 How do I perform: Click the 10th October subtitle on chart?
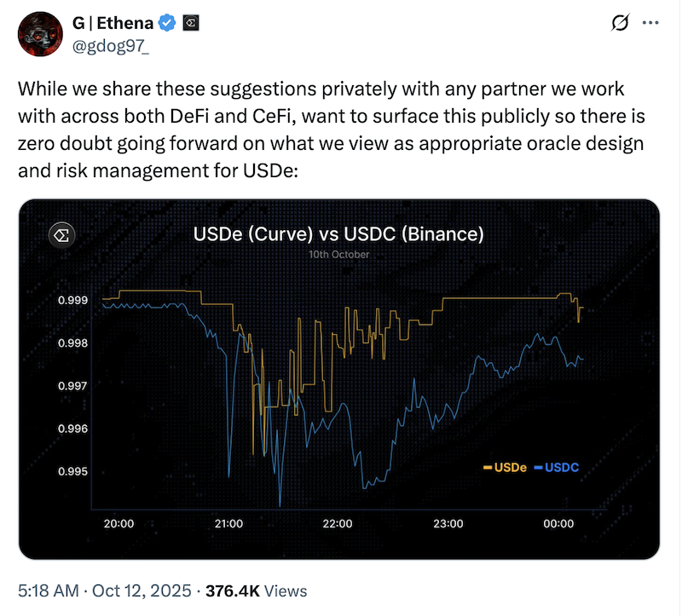[338, 254]
